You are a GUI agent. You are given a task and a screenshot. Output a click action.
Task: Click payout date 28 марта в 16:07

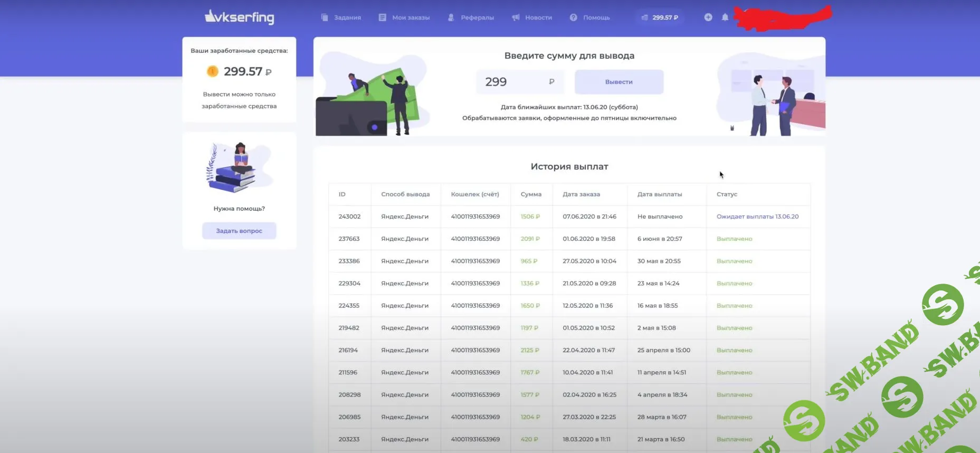click(662, 417)
